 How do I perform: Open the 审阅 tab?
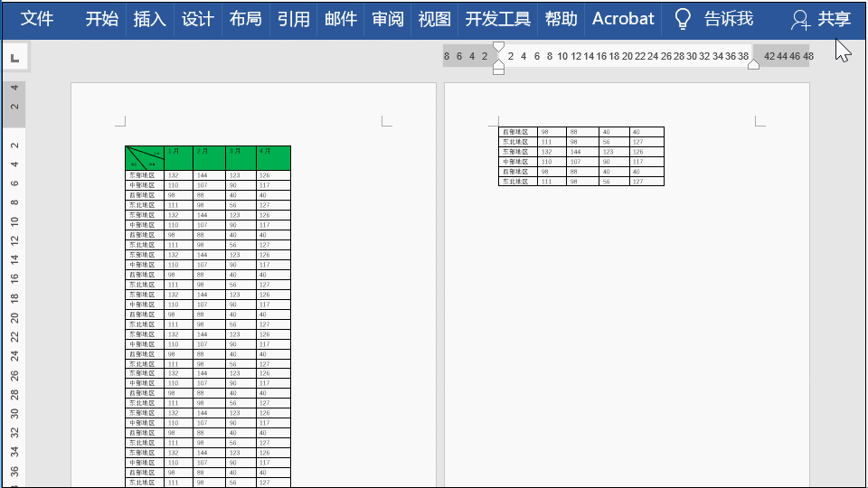click(388, 19)
